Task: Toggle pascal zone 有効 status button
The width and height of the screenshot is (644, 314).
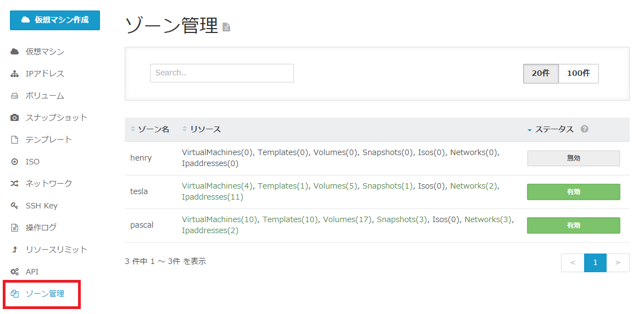Action: click(x=573, y=225)
